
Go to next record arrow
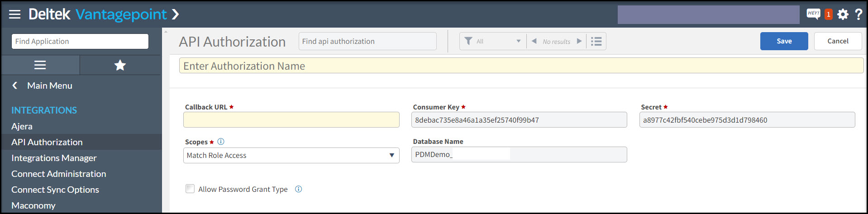pos(579,41)
